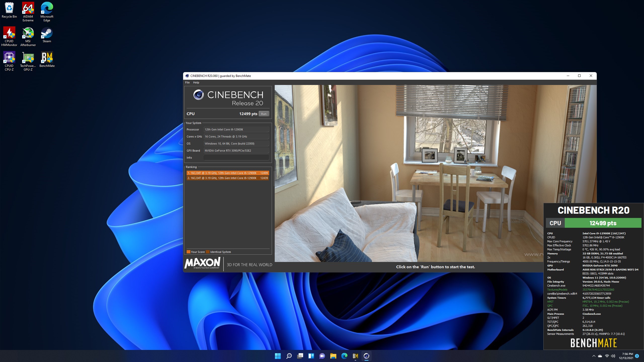644x362 pixels.
Task: Click the Memory 32 GB DDR4 value
Action: pyautogui.click(x=602, y=253)
